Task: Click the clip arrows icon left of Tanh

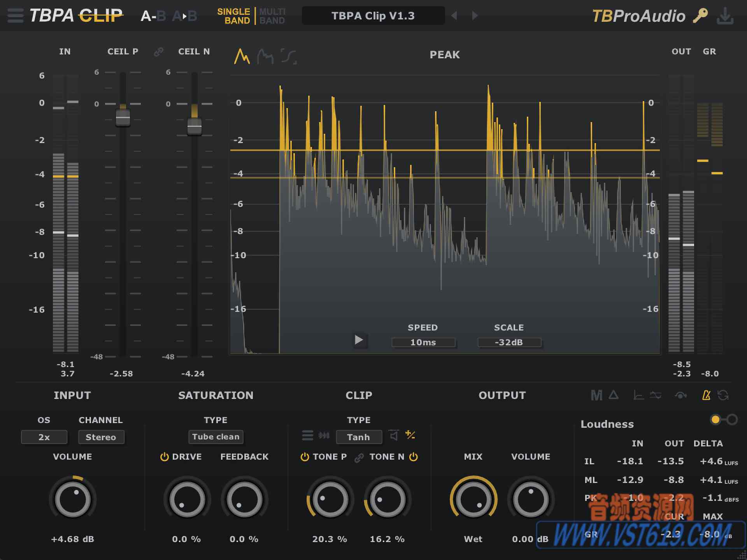Action: (x=324, y=435)
